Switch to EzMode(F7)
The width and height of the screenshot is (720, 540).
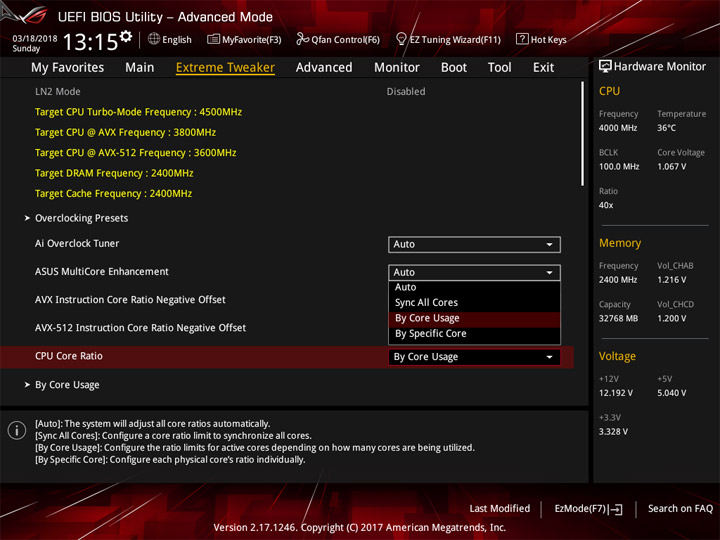(x=588, y=509)
